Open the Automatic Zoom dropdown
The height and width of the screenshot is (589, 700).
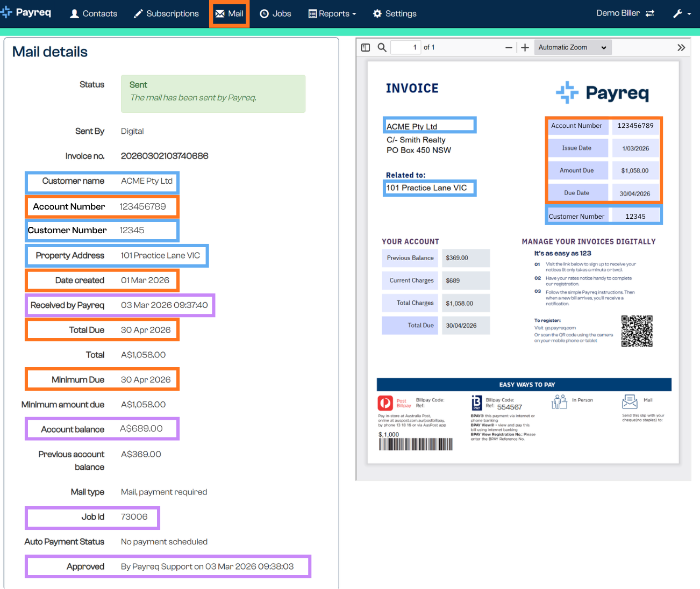[573, 47]
